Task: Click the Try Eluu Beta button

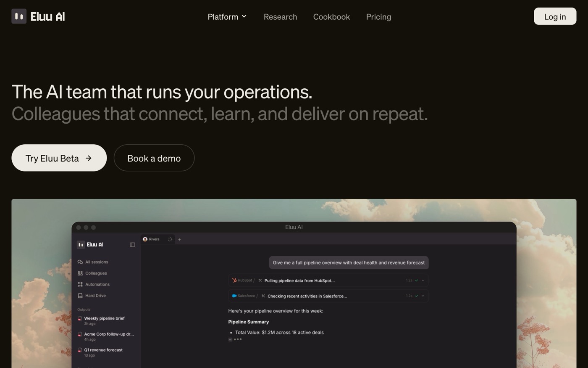Action: tap(59, 158)
